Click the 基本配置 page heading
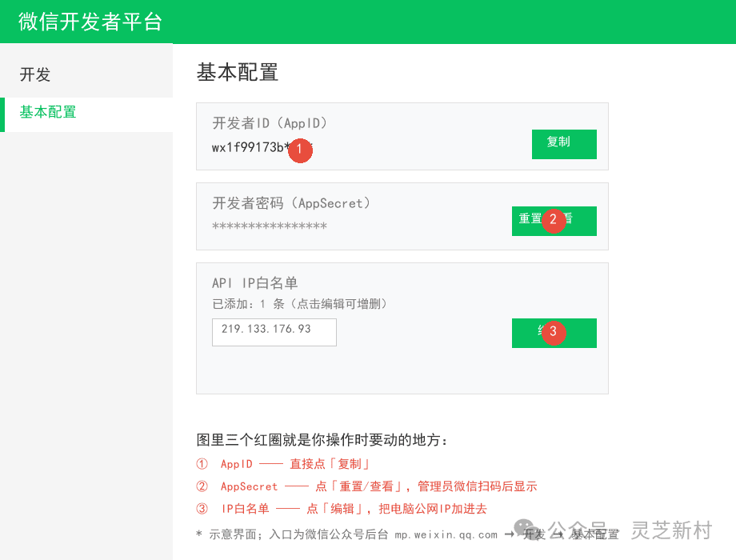736x560 pixels. coord(237,72)
